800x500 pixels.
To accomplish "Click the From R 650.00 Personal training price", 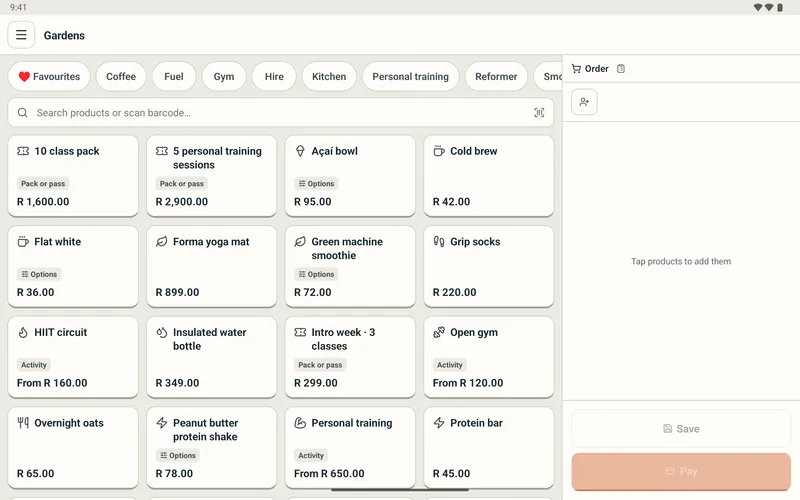I will (x=329, y=473).
